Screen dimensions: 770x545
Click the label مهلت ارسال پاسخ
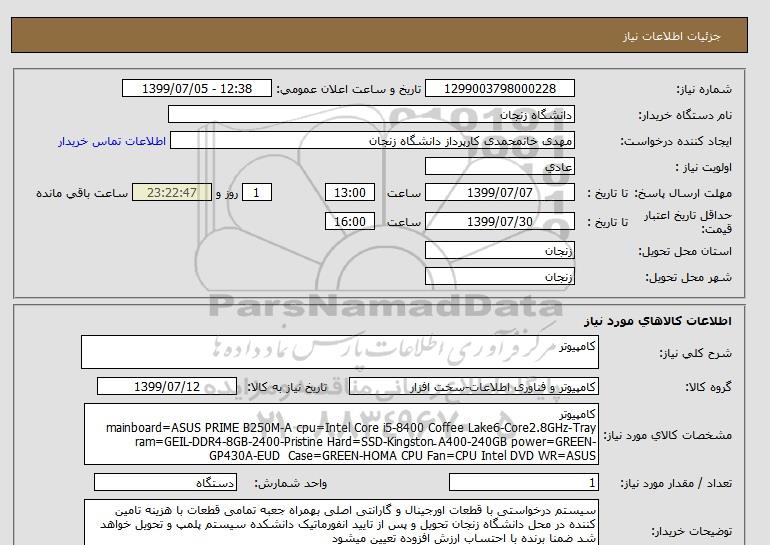[x=685, y=193]
